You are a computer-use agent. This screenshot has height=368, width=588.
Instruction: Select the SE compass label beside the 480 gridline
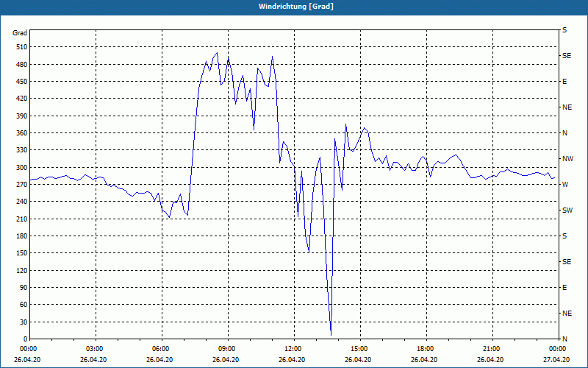click(x=567, y=56)
